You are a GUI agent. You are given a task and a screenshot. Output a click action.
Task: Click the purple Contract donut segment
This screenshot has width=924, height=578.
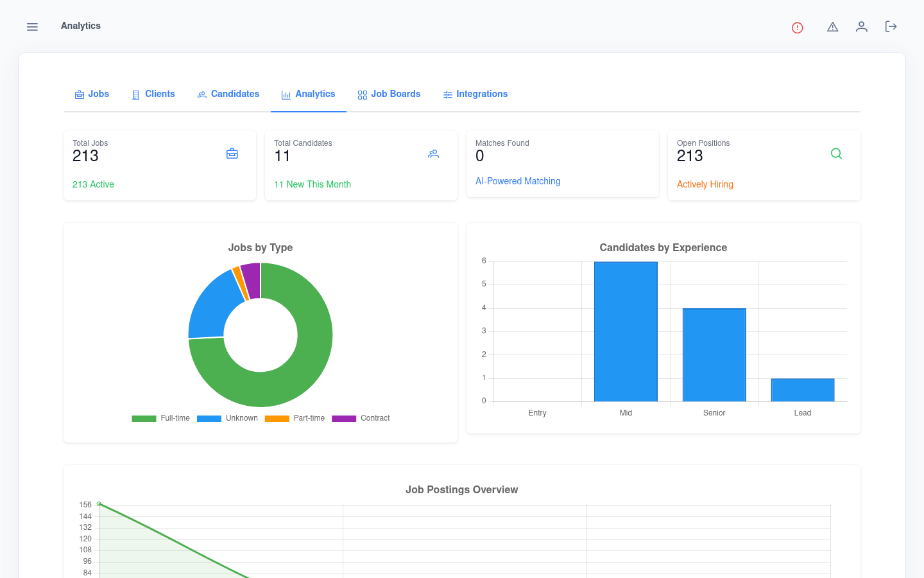coord(252,281)
